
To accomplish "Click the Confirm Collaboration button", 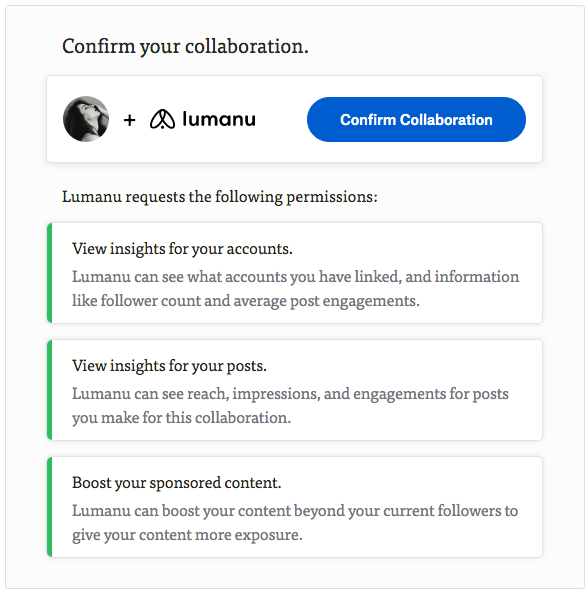I will [x=416, y=119].
